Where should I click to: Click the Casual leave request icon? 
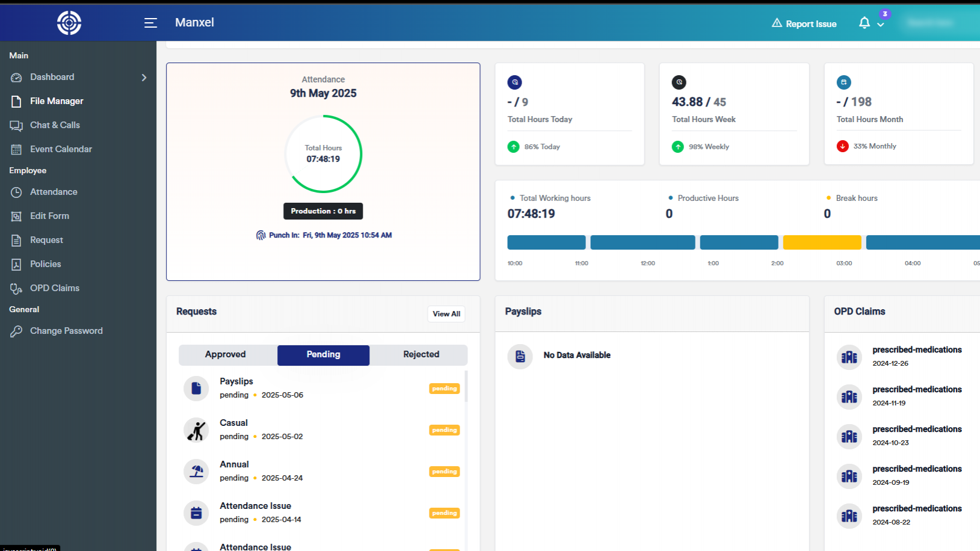196,430
